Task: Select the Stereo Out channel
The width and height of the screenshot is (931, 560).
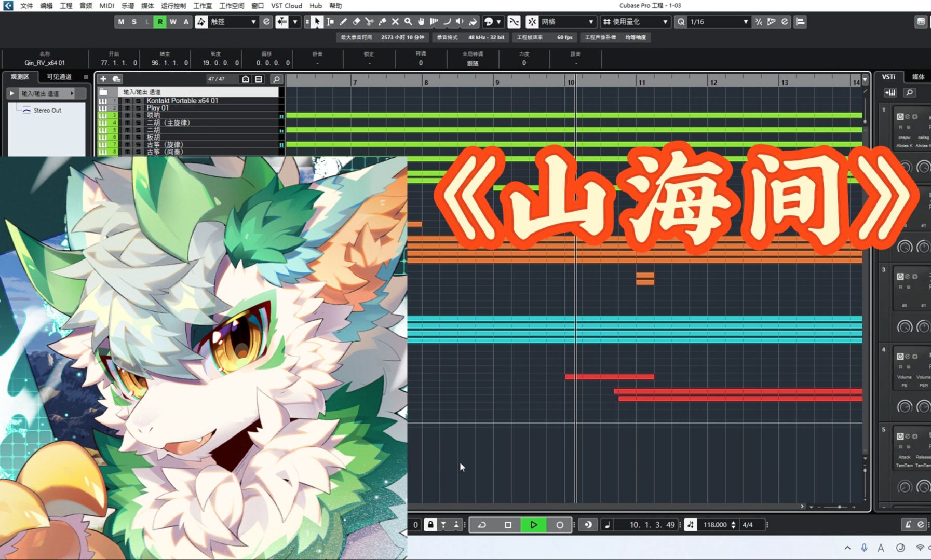Action: point(47,110)
